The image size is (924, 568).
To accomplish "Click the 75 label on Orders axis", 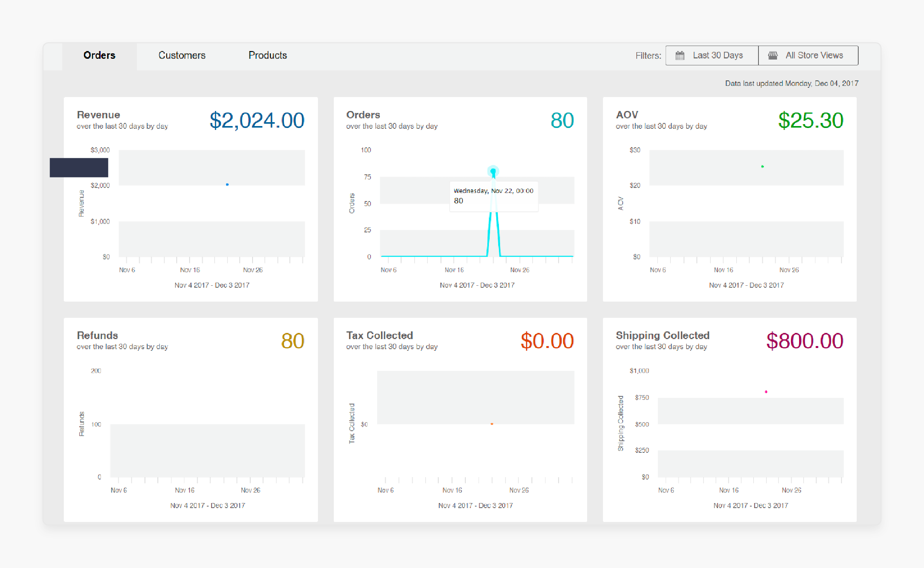I will 367,177.
